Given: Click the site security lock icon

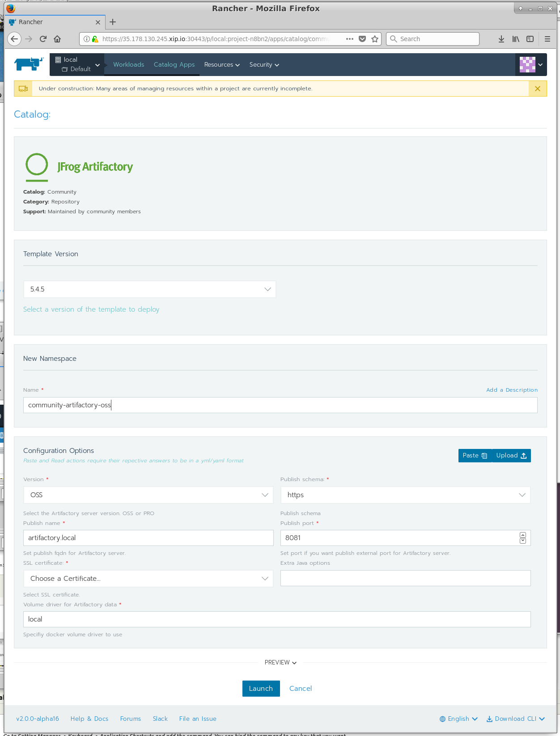Looking at the screenshot, I should (95, 39).
